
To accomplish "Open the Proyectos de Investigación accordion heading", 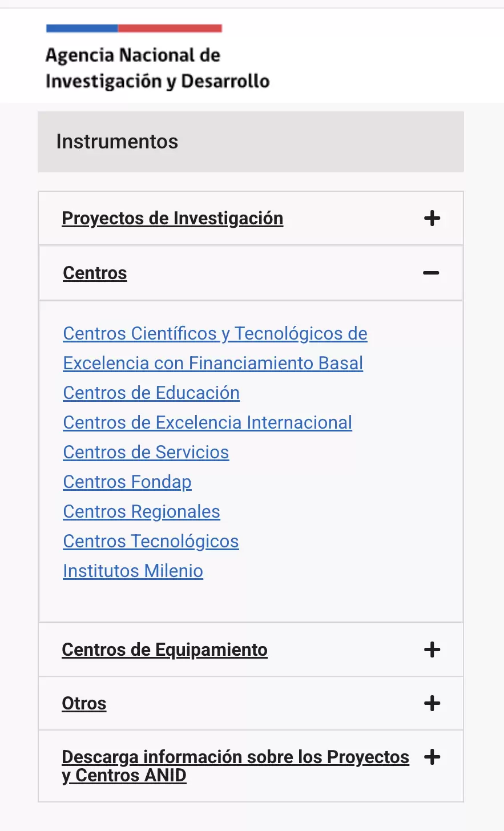I will 172,218.
